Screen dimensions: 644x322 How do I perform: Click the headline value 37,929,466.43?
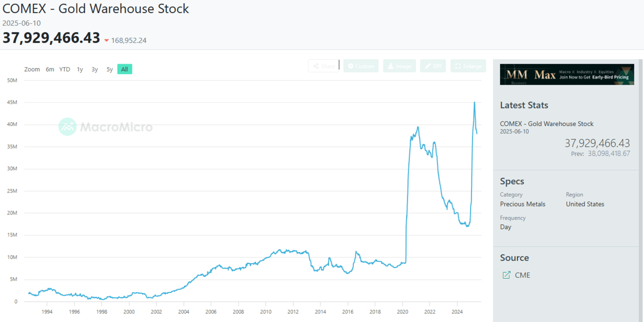click(51, 38)
